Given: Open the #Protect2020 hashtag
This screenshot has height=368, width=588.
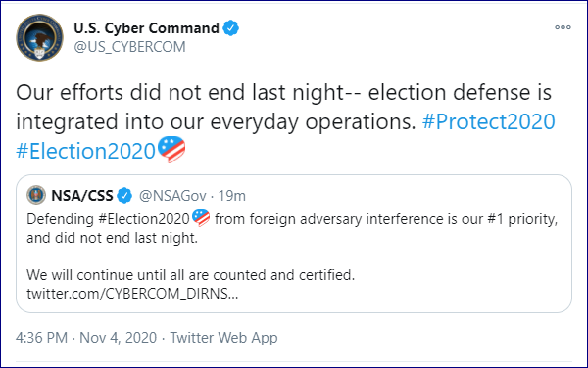Looking at the screenshot, I should (x=489, y=121).
